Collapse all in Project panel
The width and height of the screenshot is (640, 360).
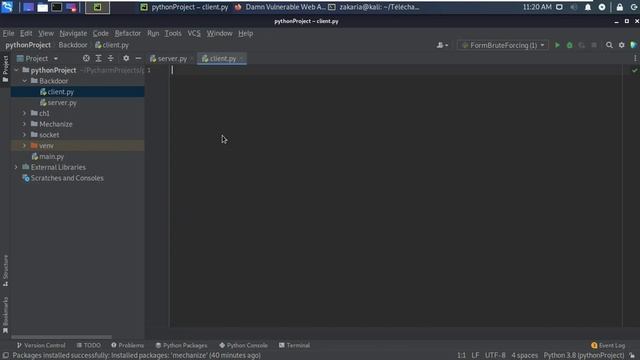pyautogui.click(x=111, y=58)
